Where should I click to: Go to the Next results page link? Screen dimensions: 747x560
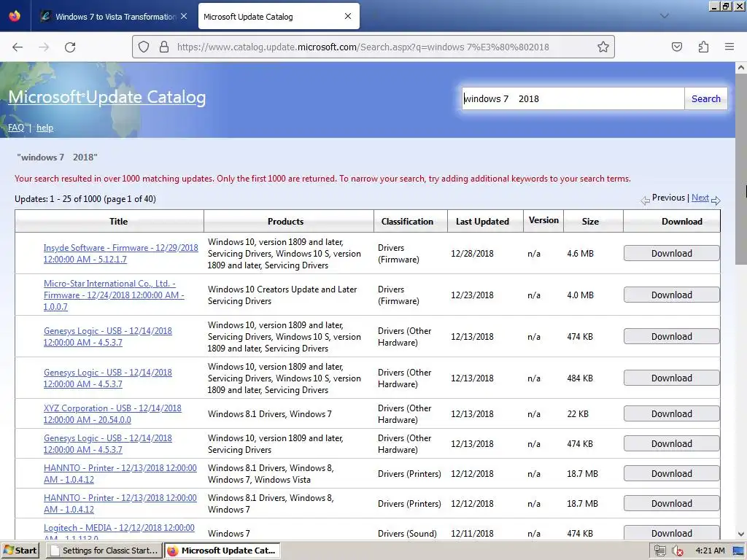(x=700, y=198)
